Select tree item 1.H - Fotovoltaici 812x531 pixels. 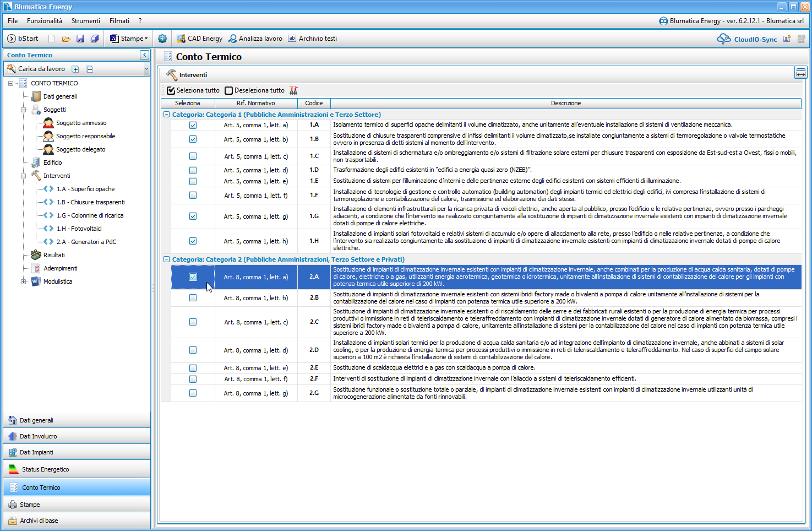79,229
